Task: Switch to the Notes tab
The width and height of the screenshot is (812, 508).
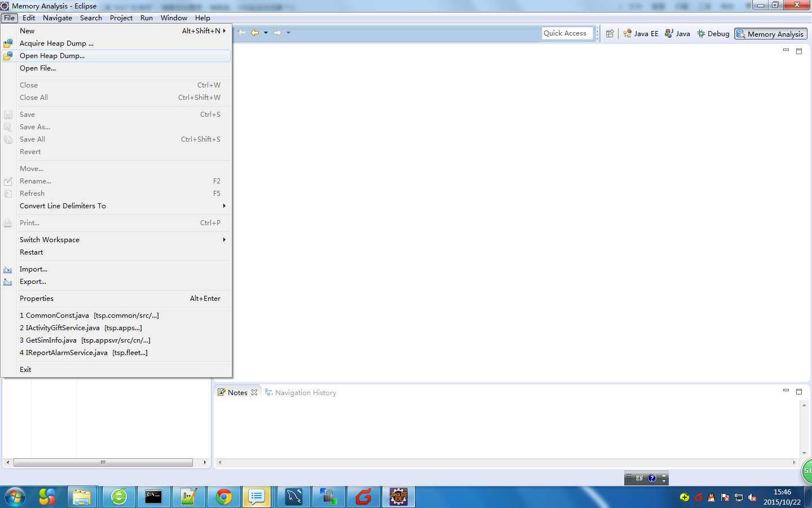Action: click(x=237, y=392)
